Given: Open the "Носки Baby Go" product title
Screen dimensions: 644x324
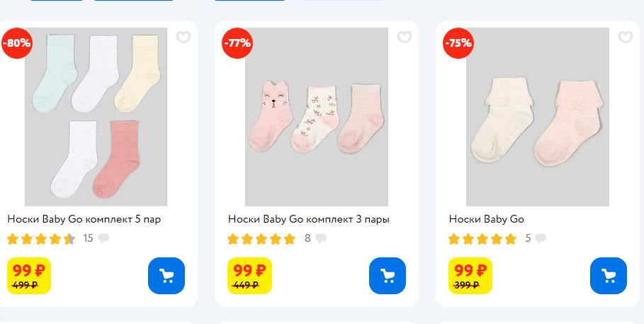Looking at the screenshot, I should tap(487, 219).
